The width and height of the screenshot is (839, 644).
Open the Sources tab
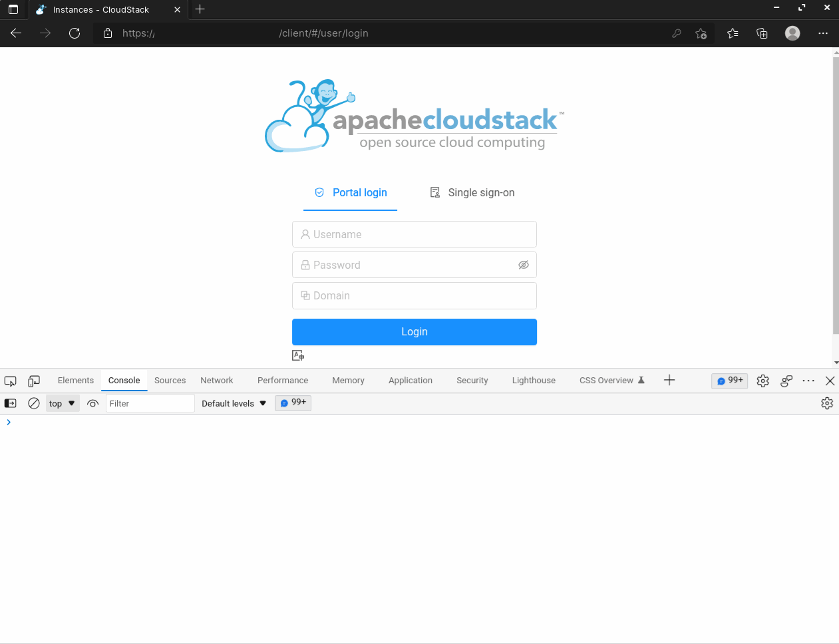pyautogui.click(x=170, y=381)
